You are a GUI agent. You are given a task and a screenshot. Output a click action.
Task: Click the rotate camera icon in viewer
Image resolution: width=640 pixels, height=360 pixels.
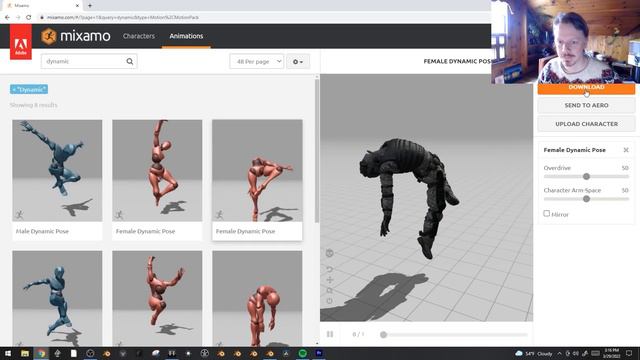(x=330, y=269)
